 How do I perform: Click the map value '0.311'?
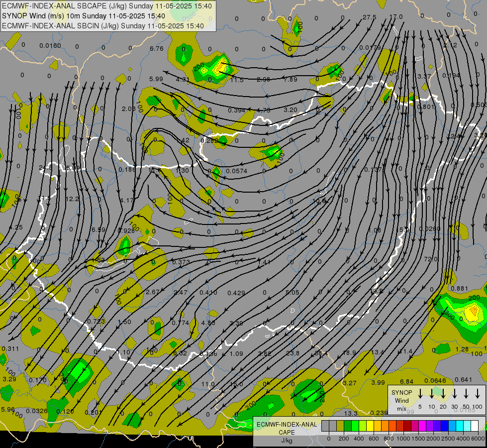[x=10, y=349]
